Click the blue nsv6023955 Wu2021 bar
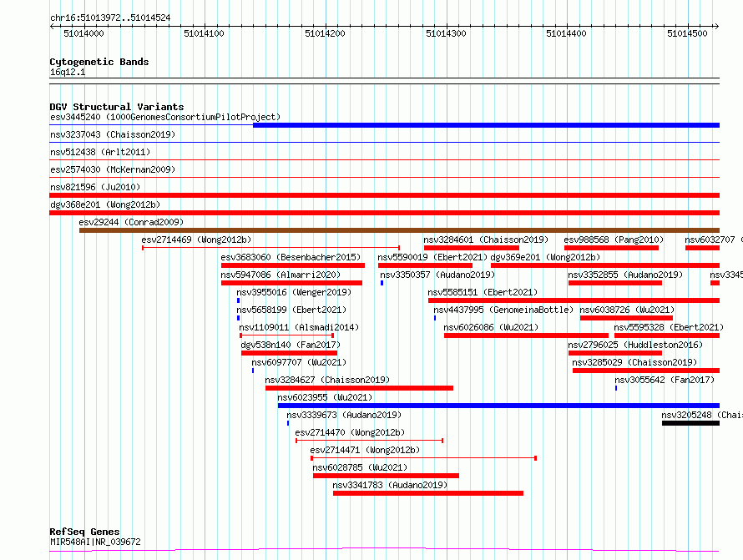This screenshot has height=560, width=743. [498, 406]
